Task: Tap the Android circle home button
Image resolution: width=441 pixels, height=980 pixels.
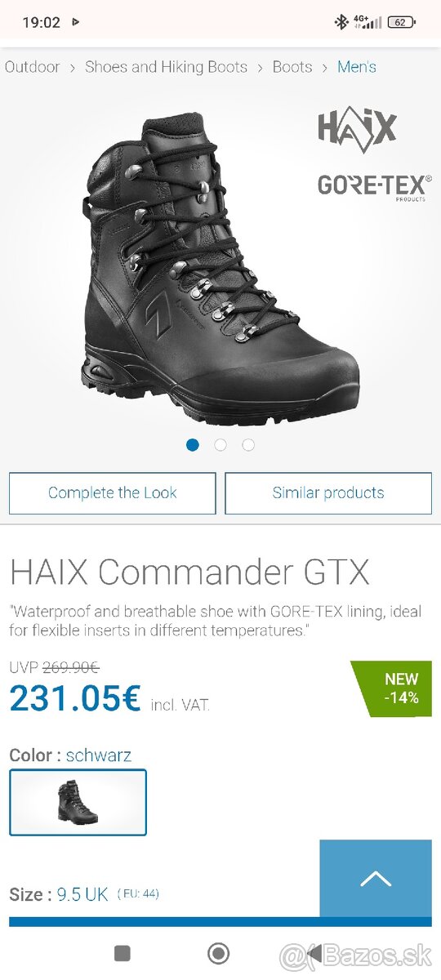Action: pos(218,953)
